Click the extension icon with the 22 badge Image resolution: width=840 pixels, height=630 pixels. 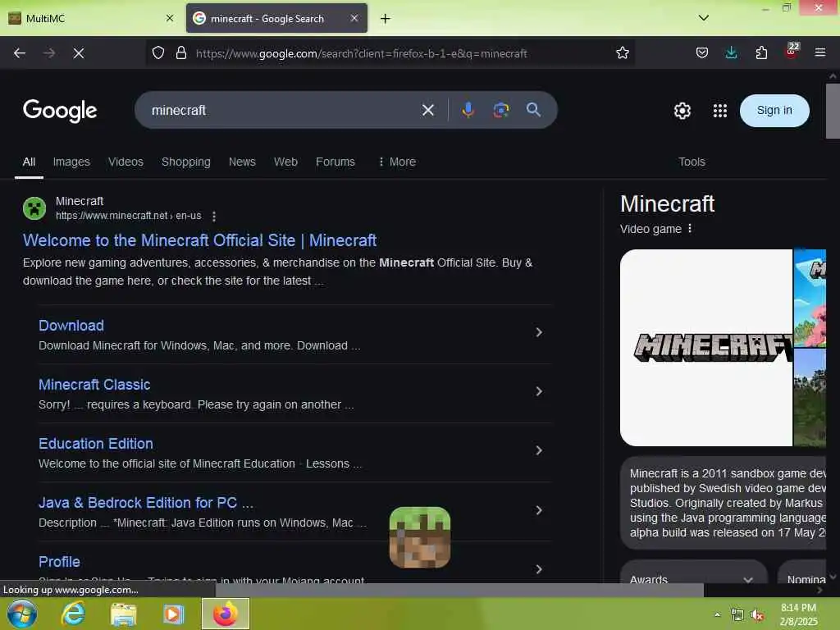[x=792, y=52]
